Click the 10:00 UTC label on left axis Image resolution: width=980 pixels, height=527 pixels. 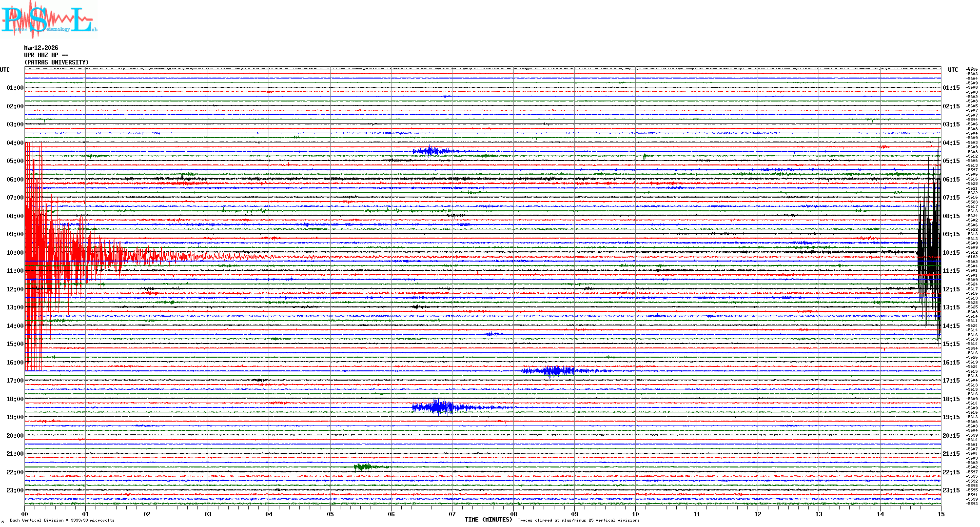click(15, 253)
